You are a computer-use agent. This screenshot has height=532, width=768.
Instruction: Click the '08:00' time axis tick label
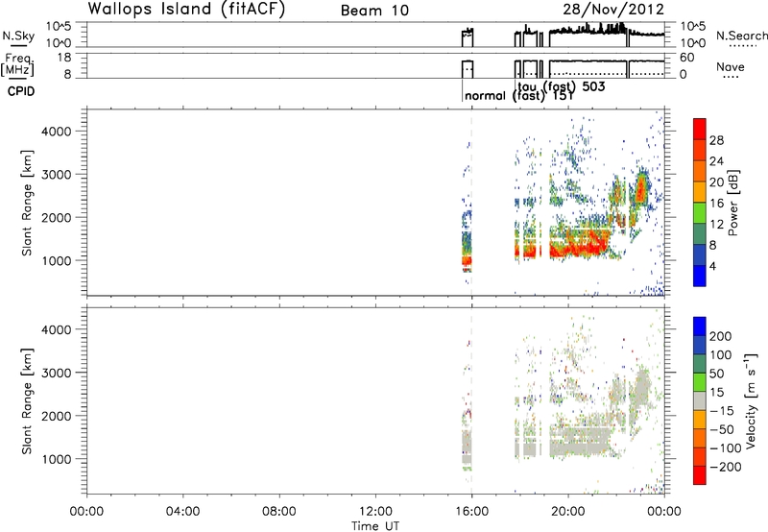click(278, 512)
